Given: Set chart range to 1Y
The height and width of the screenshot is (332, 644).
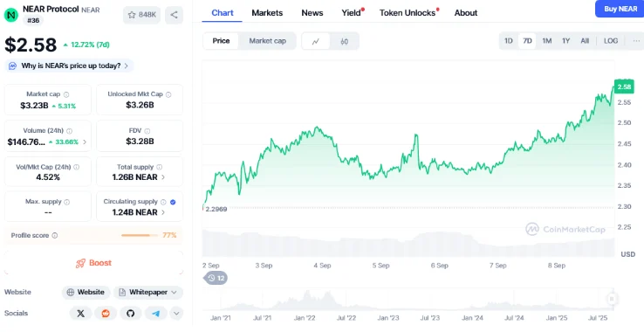Looking at the screenshot, I should (566, 41).
